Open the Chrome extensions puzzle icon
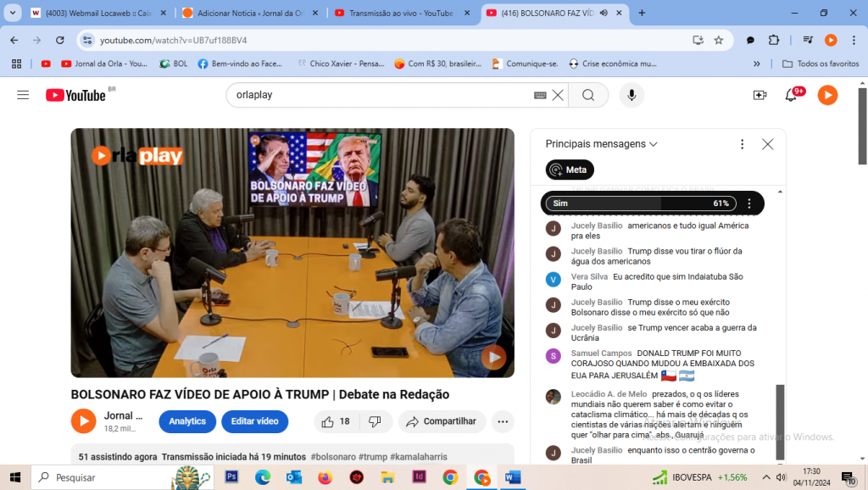The image size is (868, 490). pyautogui.click(x=773, y=41)
